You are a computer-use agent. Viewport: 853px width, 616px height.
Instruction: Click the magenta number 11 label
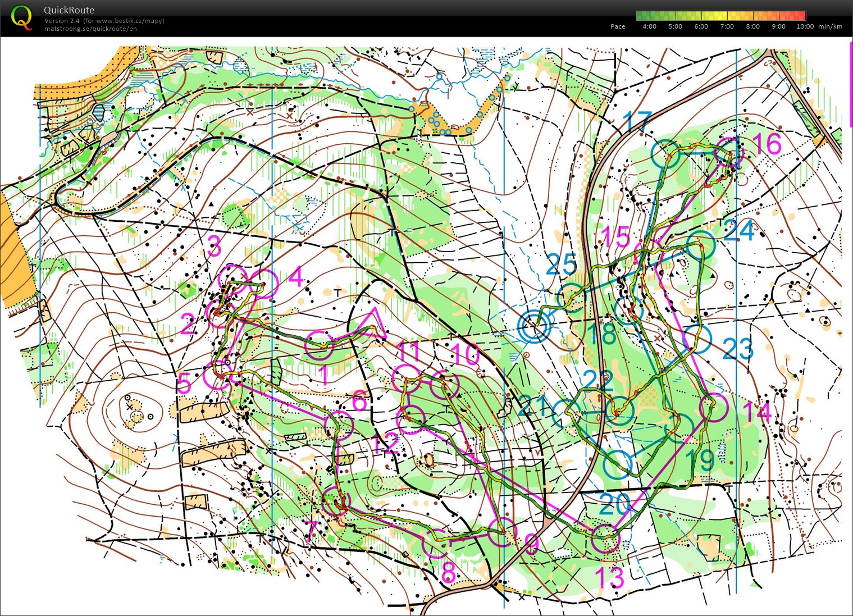pyautogui.click(x=408, y=353)
